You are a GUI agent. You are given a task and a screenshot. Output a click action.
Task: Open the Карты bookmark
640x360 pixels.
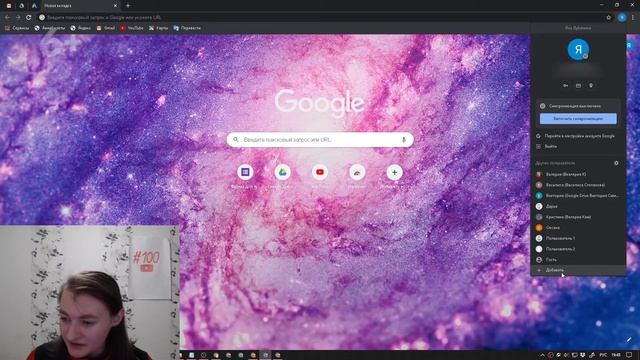[x=158, y=28]
